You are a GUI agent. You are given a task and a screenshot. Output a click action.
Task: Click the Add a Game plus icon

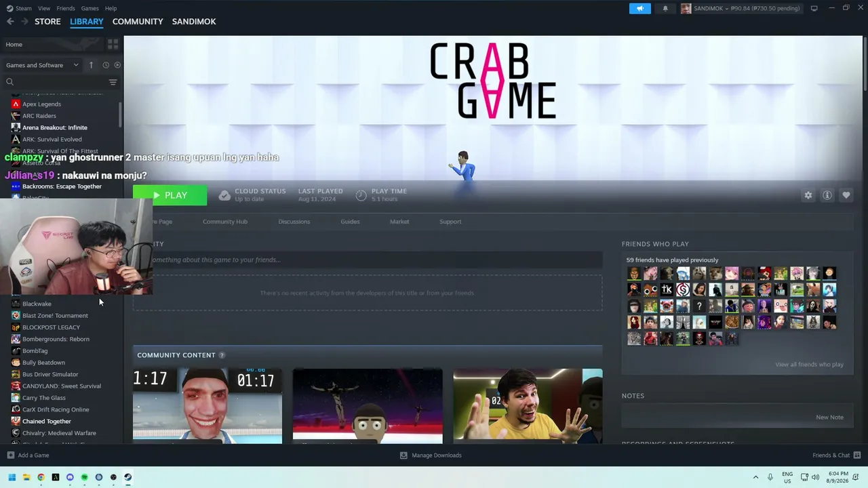pos(10,455)
